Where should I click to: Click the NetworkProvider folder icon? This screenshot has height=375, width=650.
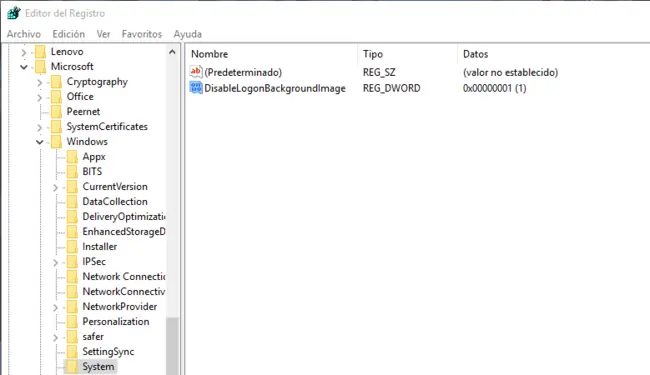[72, 307]
